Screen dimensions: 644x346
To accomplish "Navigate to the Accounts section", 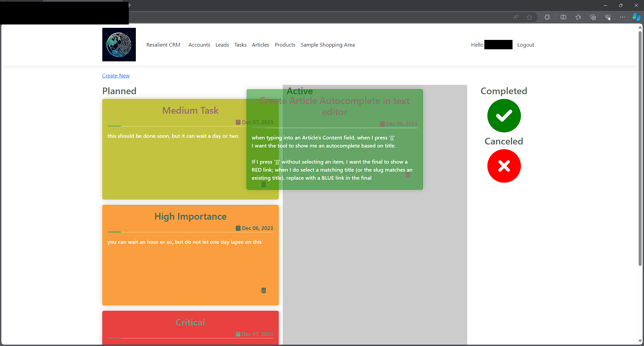I will click(x=199, y=45).
